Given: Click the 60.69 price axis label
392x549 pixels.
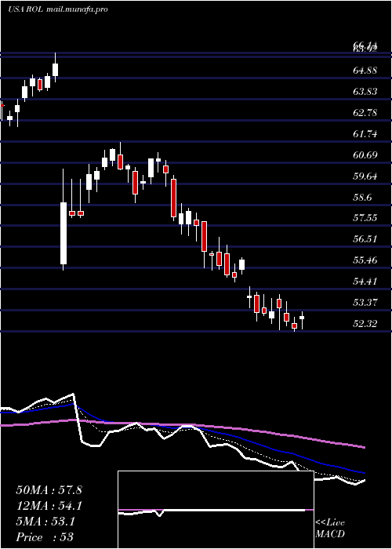Looking at the screenshot, I should 365,155.
